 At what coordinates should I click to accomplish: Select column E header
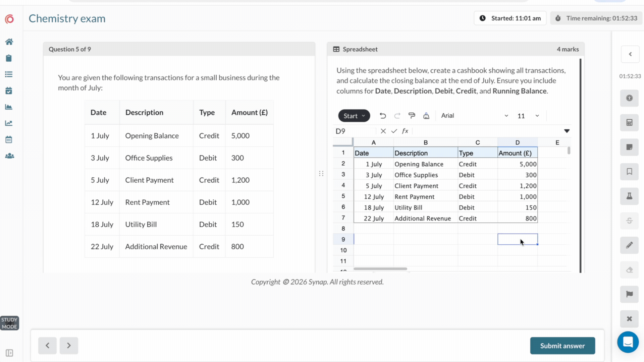[557, 142]
